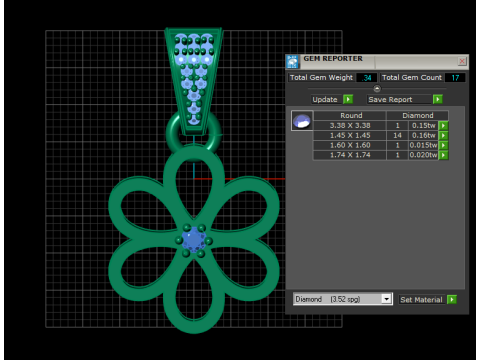Select the 3.38 X 3.38 size cell
Viewport: 480px width, 360px height.
350,126
